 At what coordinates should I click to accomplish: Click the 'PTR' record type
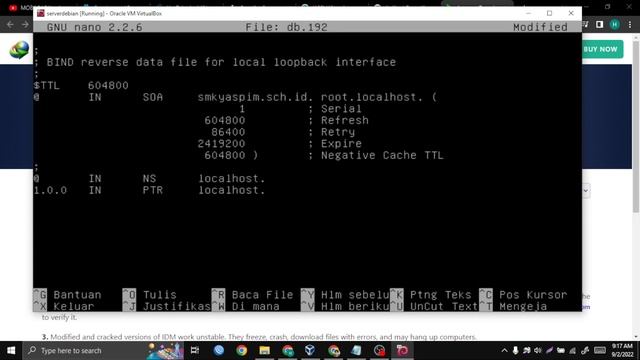pyautogui.click(x=153, y=190)
